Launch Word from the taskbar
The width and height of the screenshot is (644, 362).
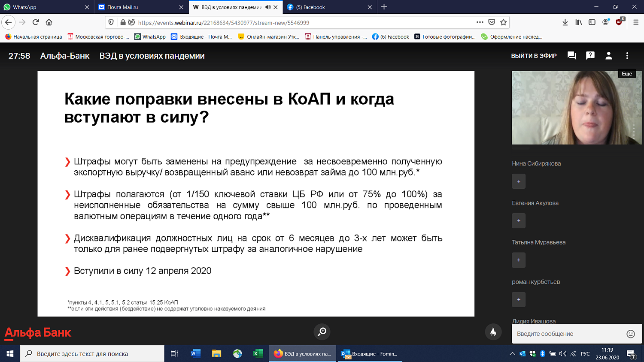tap(196, 354)
